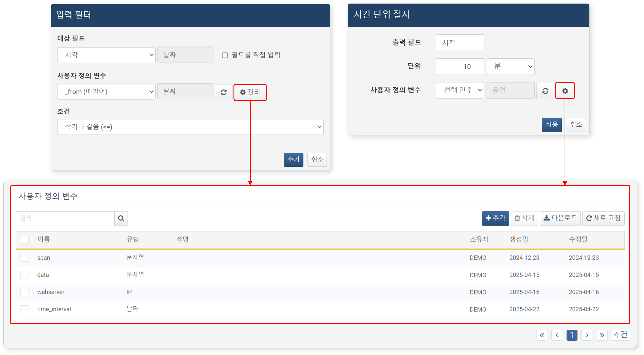Click webserver variable name
The height and width of the screenshot is (355, 644).
click(51, 292)
